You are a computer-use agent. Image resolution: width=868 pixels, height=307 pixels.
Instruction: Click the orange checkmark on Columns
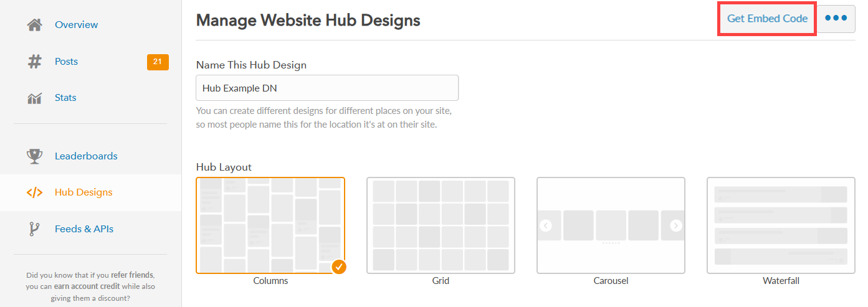tap(338, 267)
